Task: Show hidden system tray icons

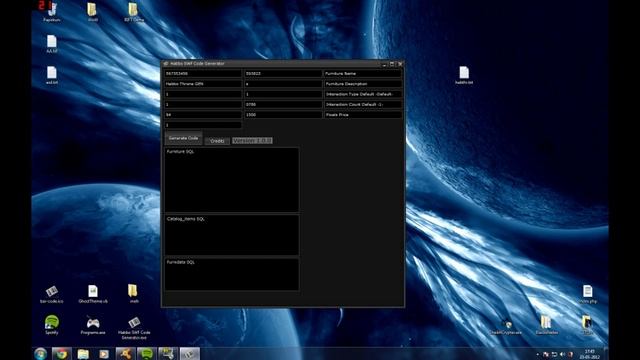Action: [x=538, y=354]
